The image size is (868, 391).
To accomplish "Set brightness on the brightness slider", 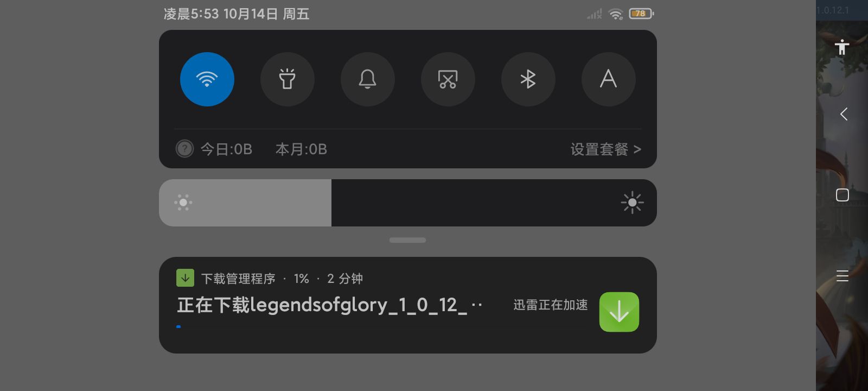I will [x=408, y=203].
